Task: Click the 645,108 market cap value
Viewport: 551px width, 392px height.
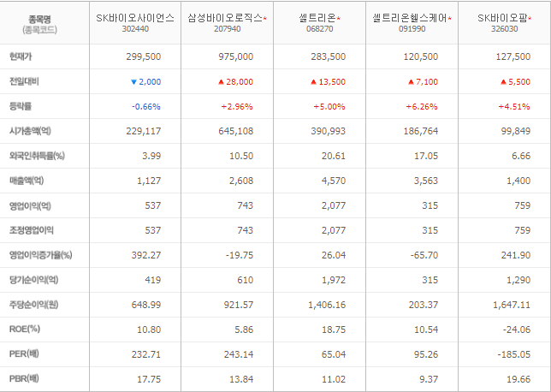Action: [236, 131]
